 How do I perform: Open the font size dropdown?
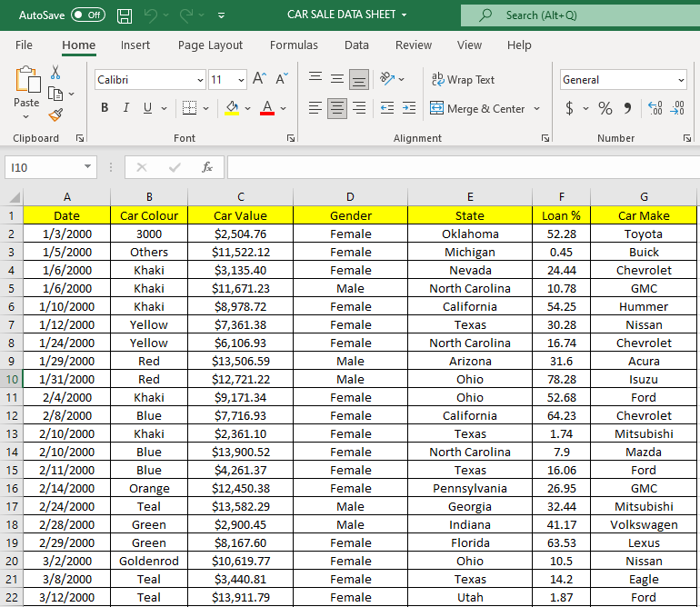coord(241,80)
